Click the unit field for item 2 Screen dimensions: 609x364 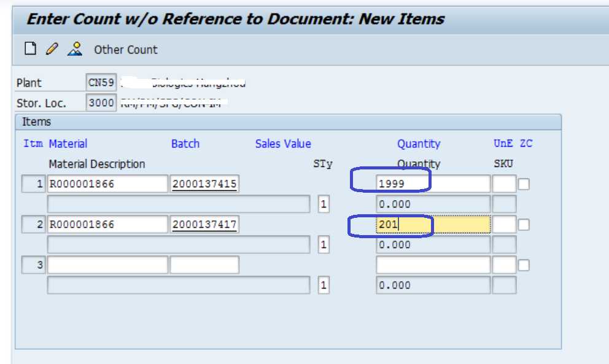pos(504,225)
